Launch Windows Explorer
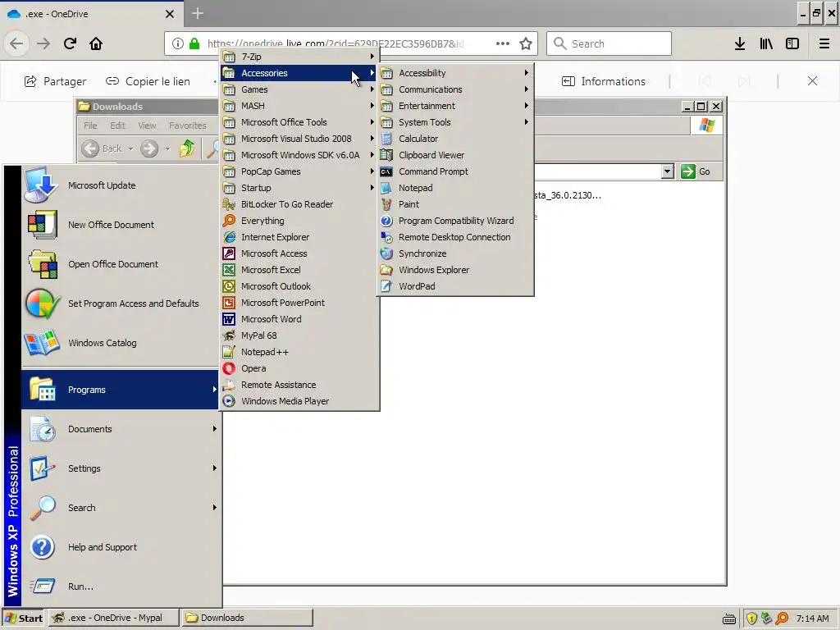840x630 pixels. point(455,270)
